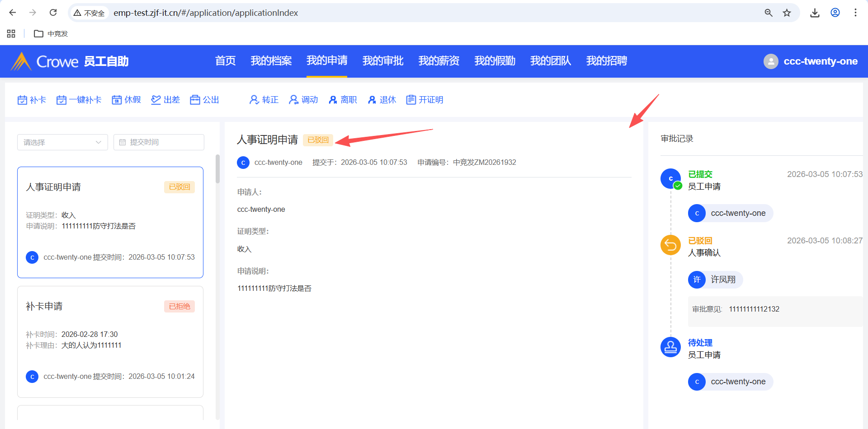
Task: Open the 请选择 status dropdown
Action: 62,142
